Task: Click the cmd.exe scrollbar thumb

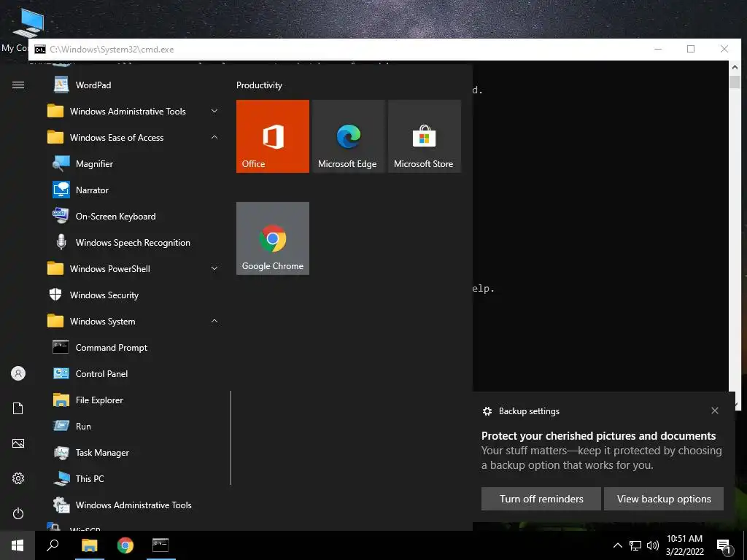Action: 735,82
